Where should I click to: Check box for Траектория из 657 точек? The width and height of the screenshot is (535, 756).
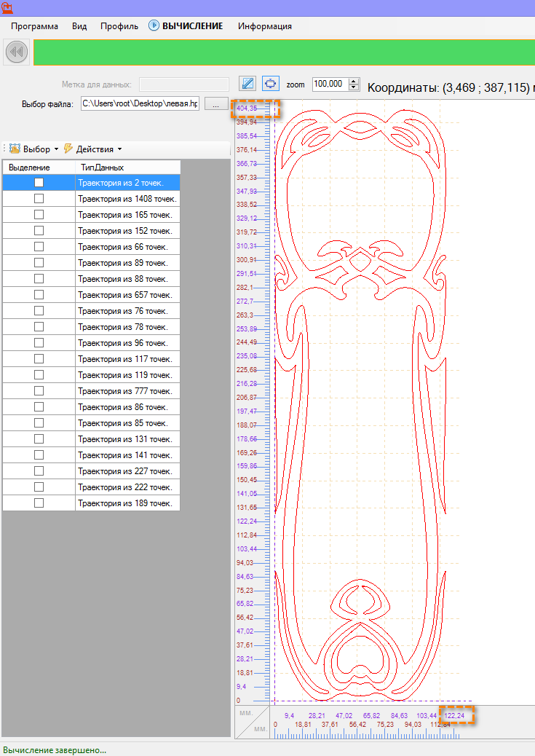[x=39, y=294]
